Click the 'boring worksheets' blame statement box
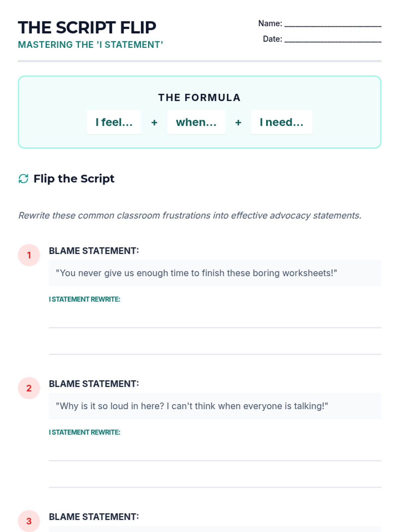Screen dimensions: 399x532 (x=215, y=273)
